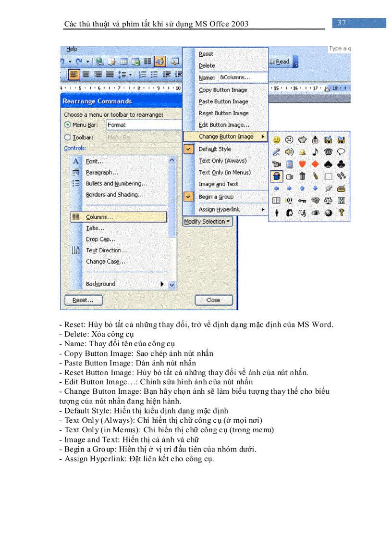Pick the piggy bank button image
The image size is (392, 540).
302,140
